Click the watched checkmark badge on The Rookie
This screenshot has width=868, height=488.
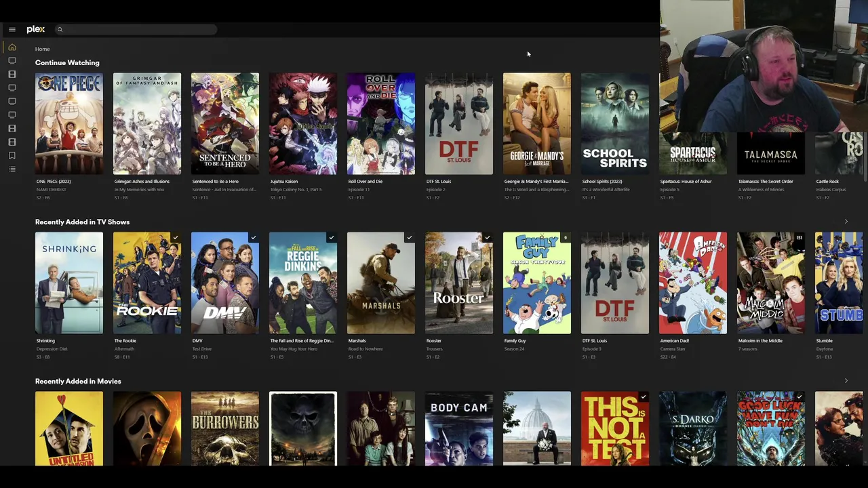tap(175, 238)
